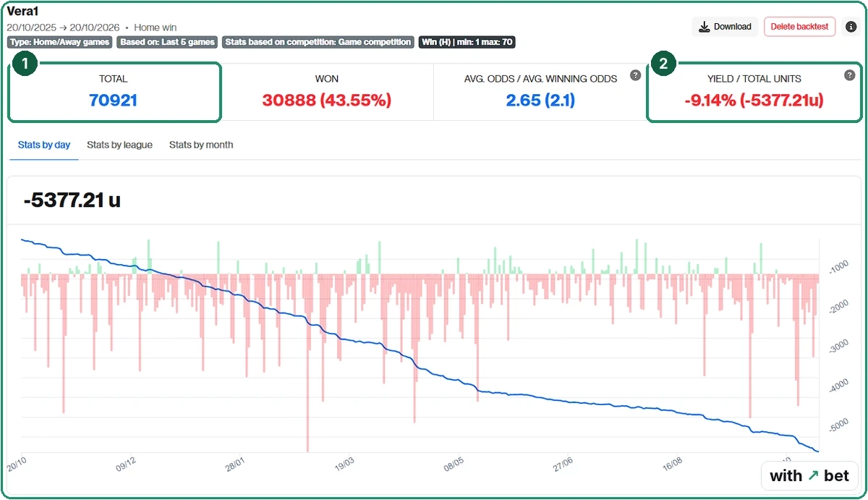Click the total value 70921
Image resolution: width=868 pixels, height=500 pixels.
pyautogui.click(x=114, y=100)
